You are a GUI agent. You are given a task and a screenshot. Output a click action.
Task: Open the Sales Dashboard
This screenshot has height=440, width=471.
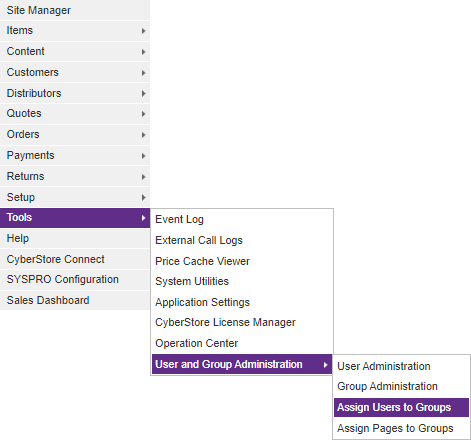pos(75,300)
